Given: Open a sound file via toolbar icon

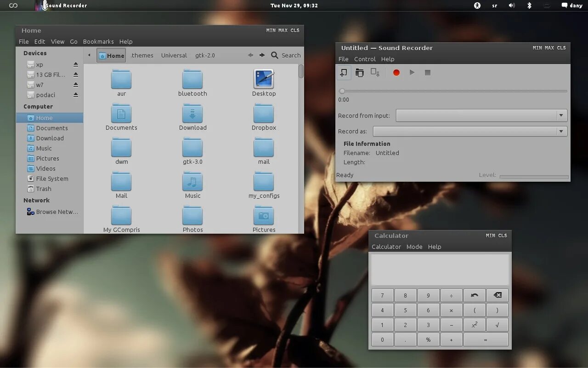Looking at the screenshot, I should coord(360,73).
